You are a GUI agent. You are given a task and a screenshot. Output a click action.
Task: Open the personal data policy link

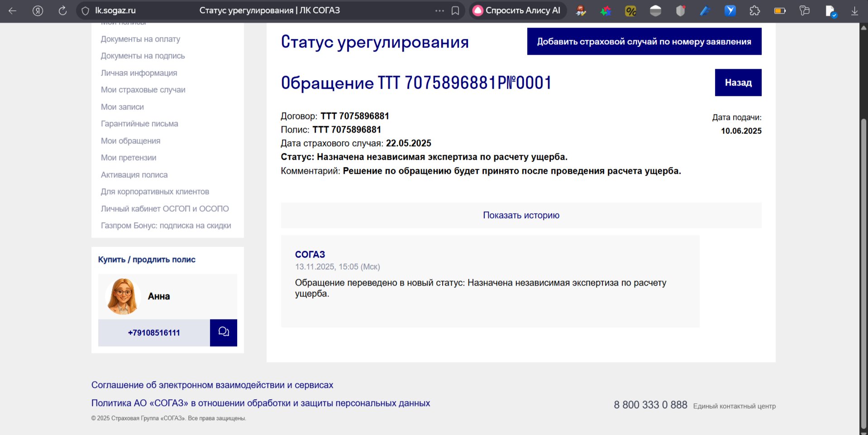pyautogui.click(x=260, y=403)
